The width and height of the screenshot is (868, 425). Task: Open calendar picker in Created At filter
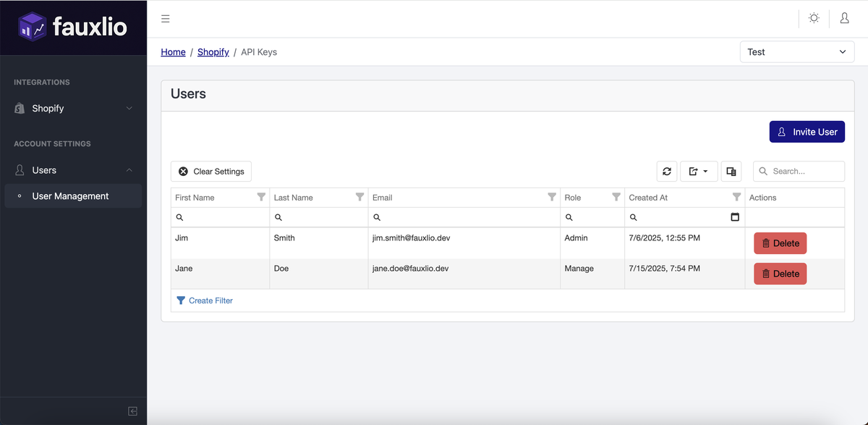coord(735,217)
